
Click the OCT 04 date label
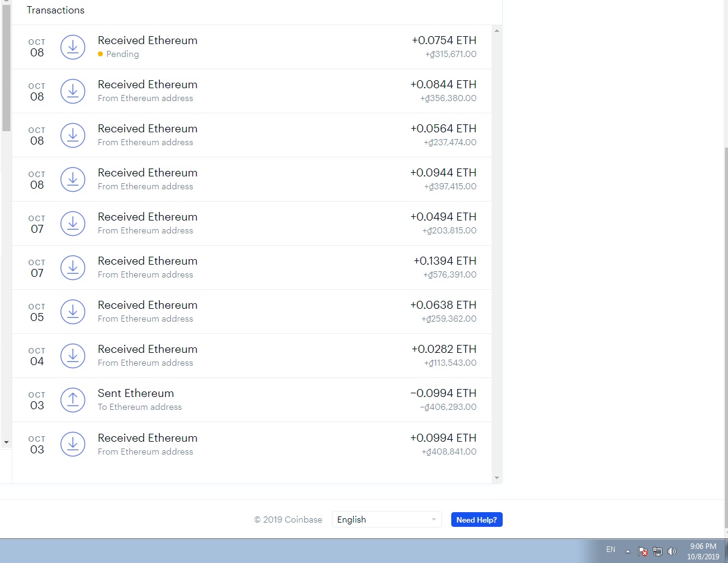click(37, 357)
